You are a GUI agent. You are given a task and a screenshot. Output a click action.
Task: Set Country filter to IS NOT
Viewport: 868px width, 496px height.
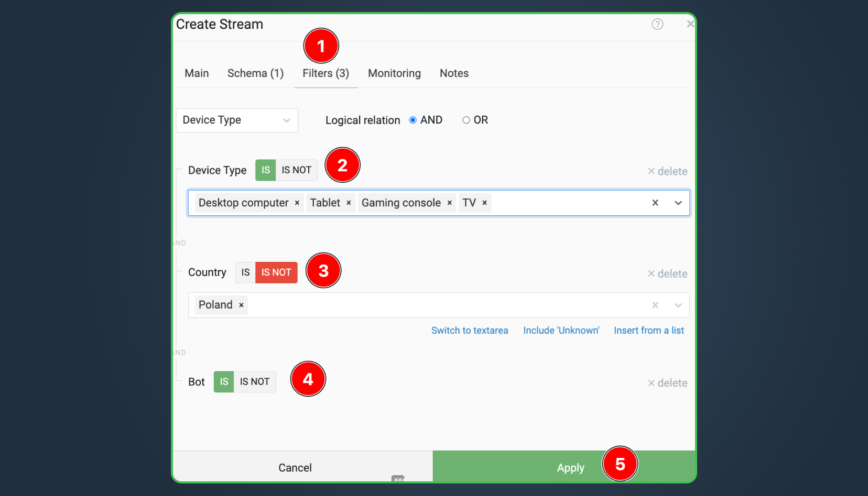click(x=276, y=272)
